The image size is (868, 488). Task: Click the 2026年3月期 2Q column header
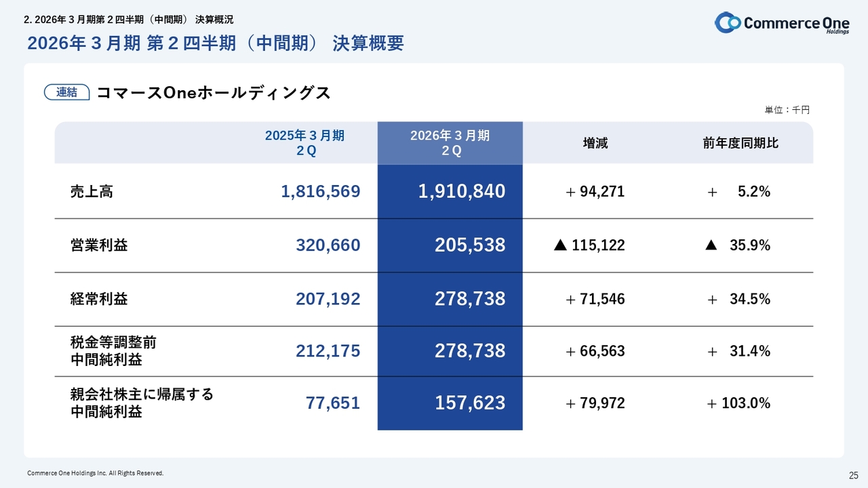pos(450,143)
